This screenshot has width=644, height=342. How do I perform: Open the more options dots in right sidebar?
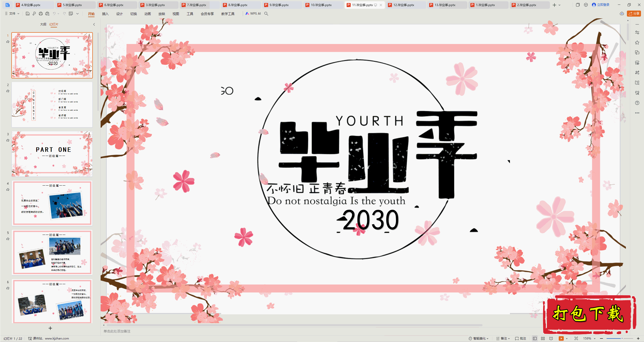(x=637, y=113)
